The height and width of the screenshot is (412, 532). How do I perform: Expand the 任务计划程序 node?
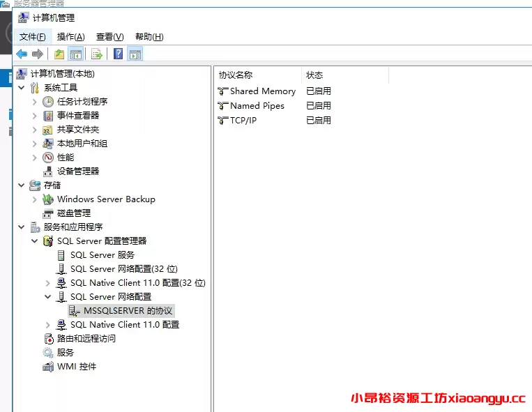34,102
